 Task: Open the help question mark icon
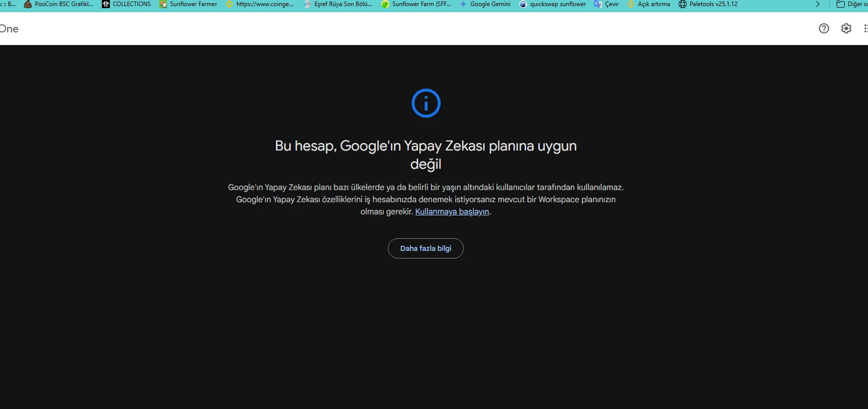click(824, 28)
